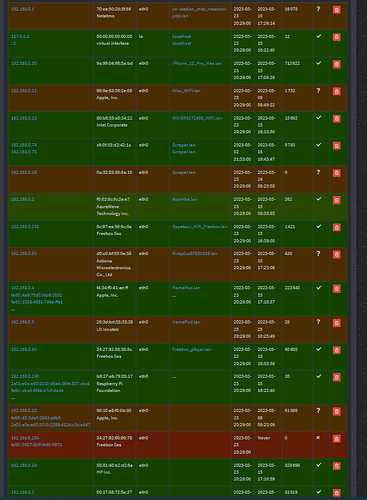Viewport: 367px width, 500px height.
Task: Open IP link 192.168.0.26
Action: (x=24, y=172)
